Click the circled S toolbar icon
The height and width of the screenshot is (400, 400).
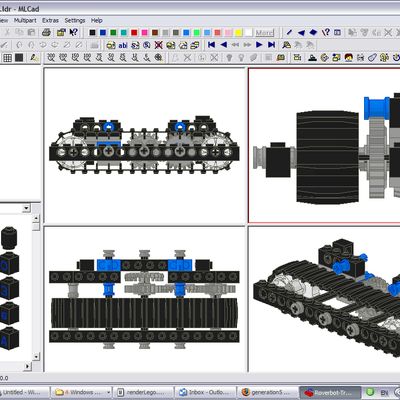(147, 45)
